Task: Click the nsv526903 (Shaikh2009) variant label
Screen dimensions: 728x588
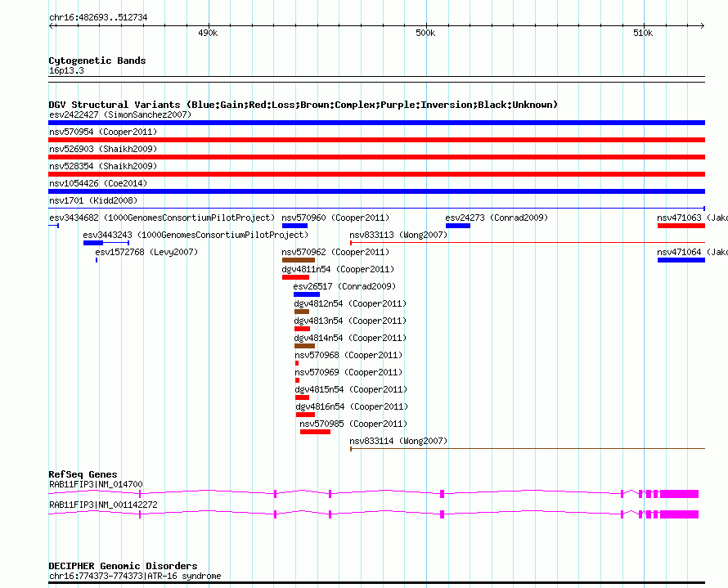Action: tap(103, 149)
